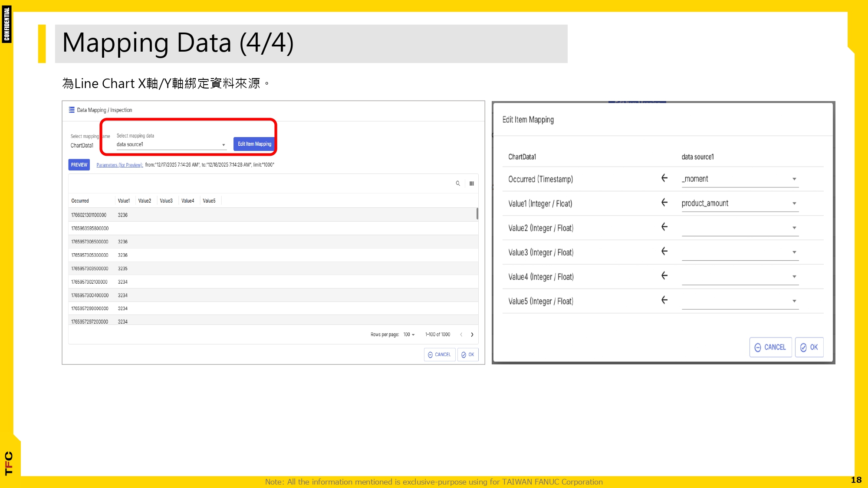Open the _moment dropdown for Occurred timestamp
This screenshot has height=488, width=868.
click(795, 179)
